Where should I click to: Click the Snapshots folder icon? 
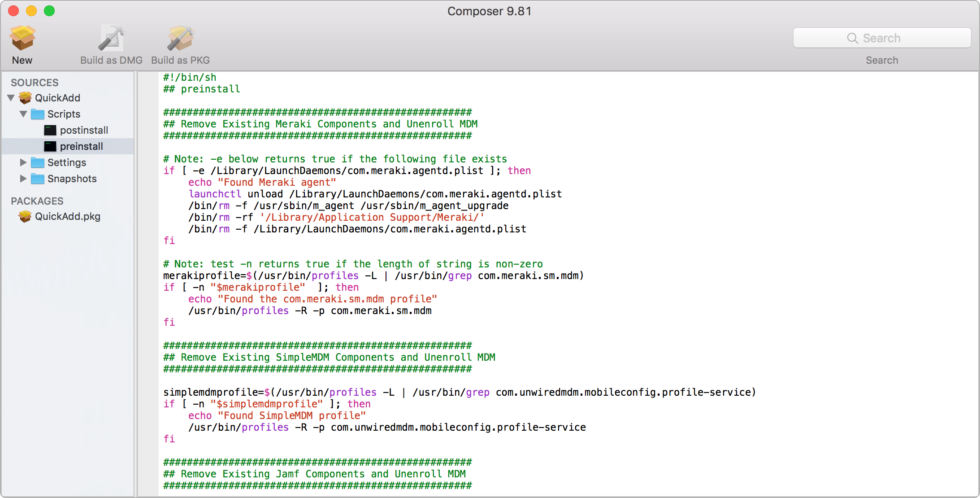pyautogui.click(x=38, y=179)
